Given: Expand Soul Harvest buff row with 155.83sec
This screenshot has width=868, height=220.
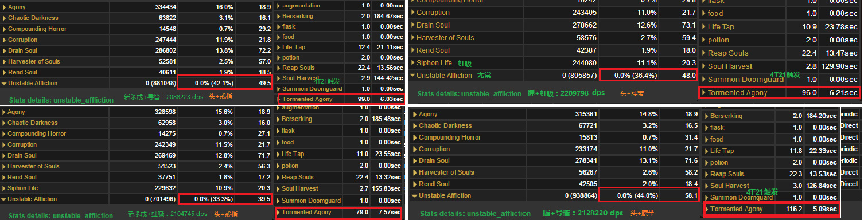Looking at the screenshot, I should [x=279, y=188].
